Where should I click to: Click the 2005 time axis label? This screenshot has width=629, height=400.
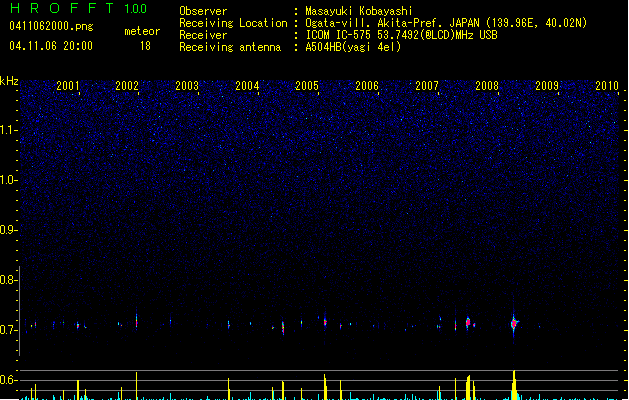coord(307,86)
